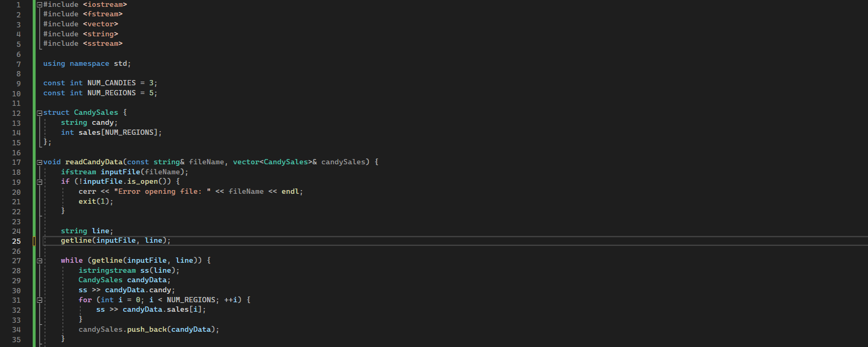This screenshot has height=347, width=868.
Task: Collapse the if (!inputFile.is_open()) block
Action: pyautogui.click(x=40, y=182)
